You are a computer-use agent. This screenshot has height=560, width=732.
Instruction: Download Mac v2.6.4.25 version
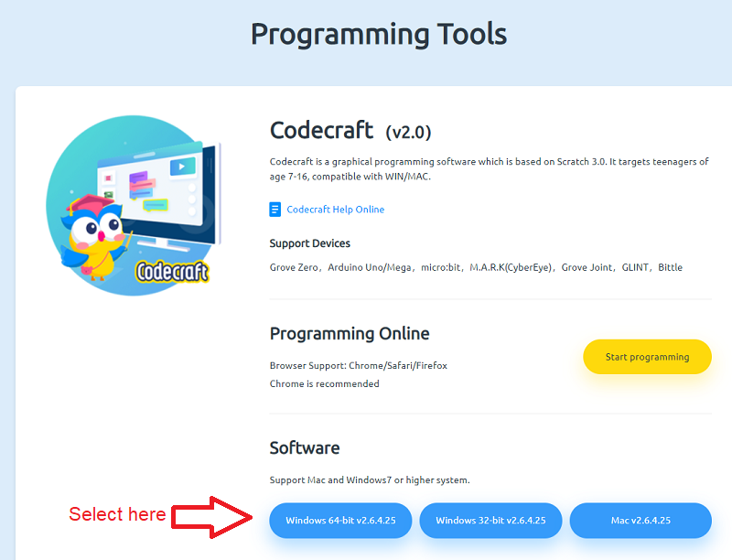pyautogui.click(x=640, y=521)
